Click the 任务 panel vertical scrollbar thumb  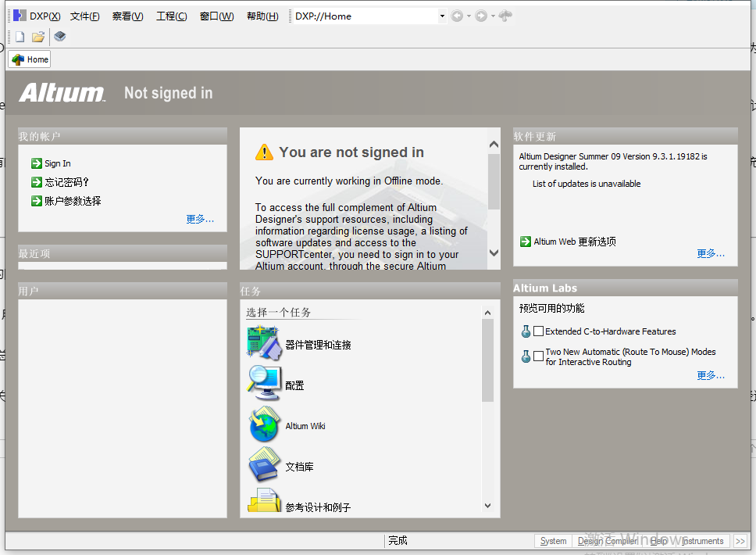click(x=488, y=360)
